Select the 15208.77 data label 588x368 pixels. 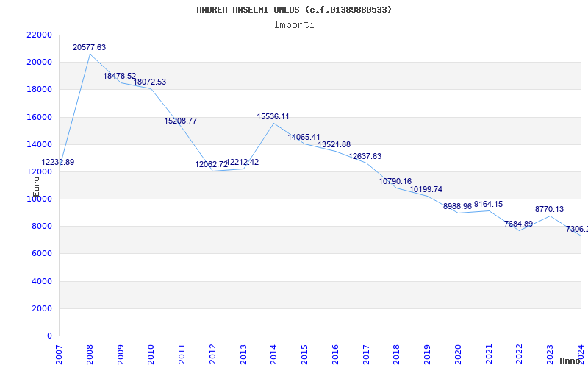pyautogui.click(x=180, y=121)
